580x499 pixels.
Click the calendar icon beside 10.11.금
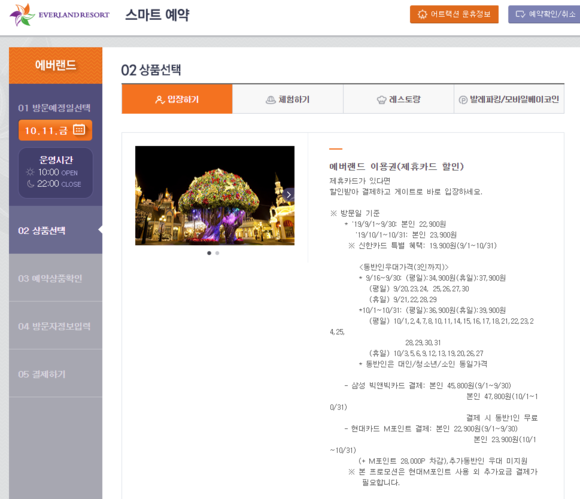click(79, 129)
